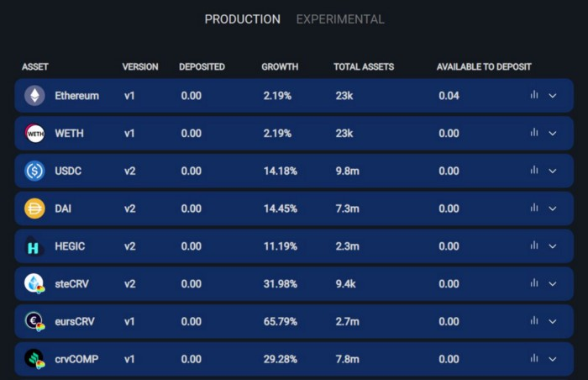Viewport: 588px width, 380px height.
Task: Click the HEGIC token icon
Action: [x=34, y=246]
